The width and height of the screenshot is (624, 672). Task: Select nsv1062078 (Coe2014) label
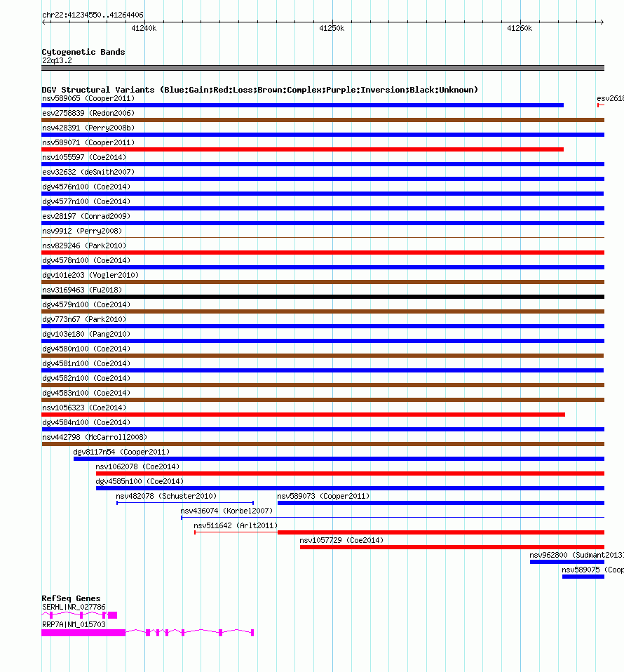click(137, 466)
